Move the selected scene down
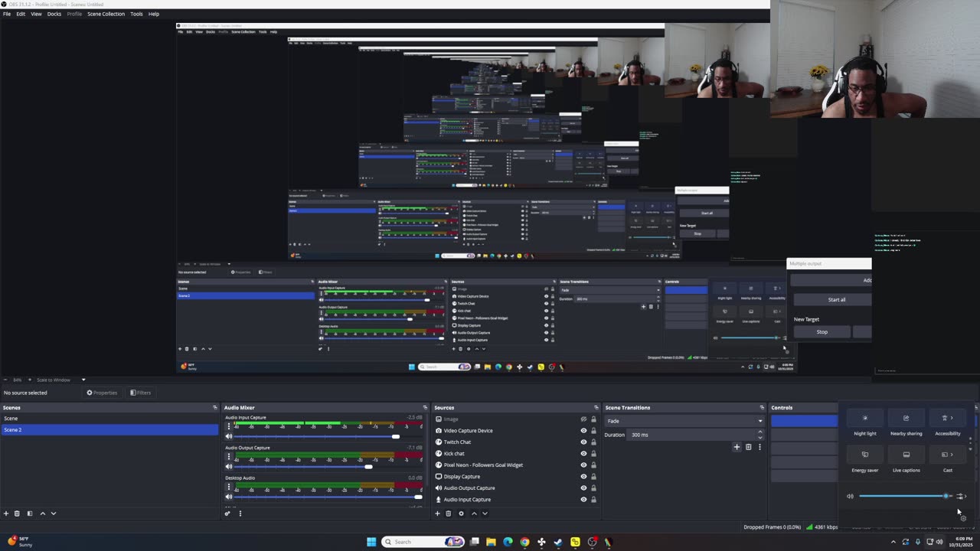This screenshot has height=551, width=980. (x=54, y=514)
